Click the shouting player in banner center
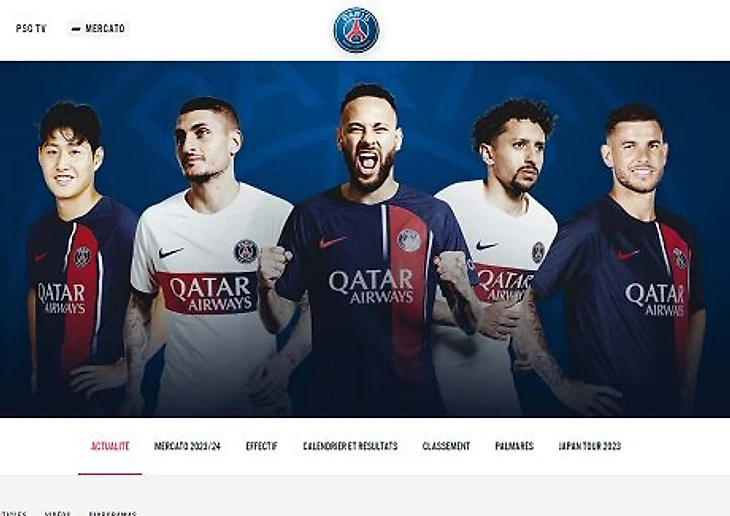This screenshot has width=730, height=516. pyautogui.click(x=368, y=251)
